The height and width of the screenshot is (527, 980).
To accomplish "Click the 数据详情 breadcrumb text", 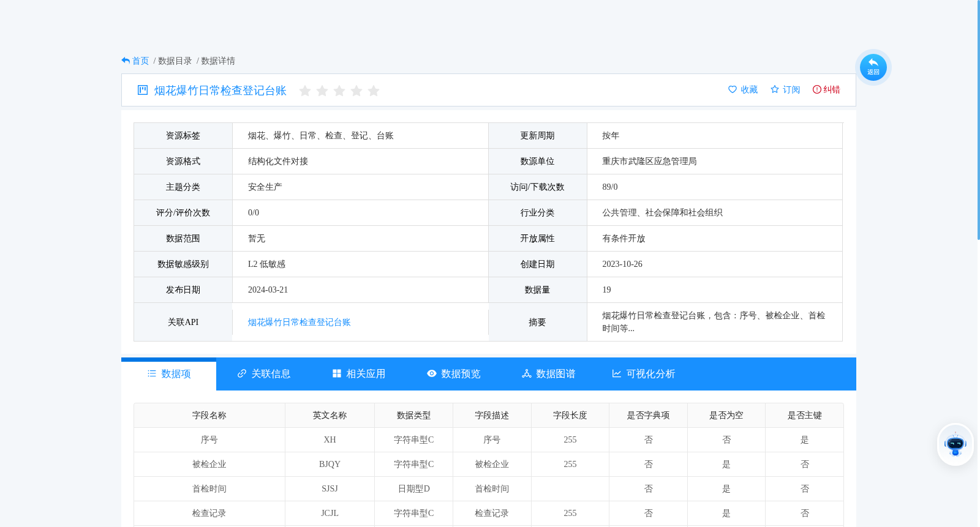I will [218, 61].
